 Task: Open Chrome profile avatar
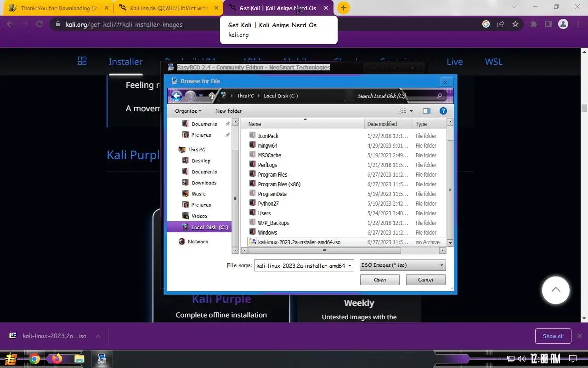(x=563, y=24)
